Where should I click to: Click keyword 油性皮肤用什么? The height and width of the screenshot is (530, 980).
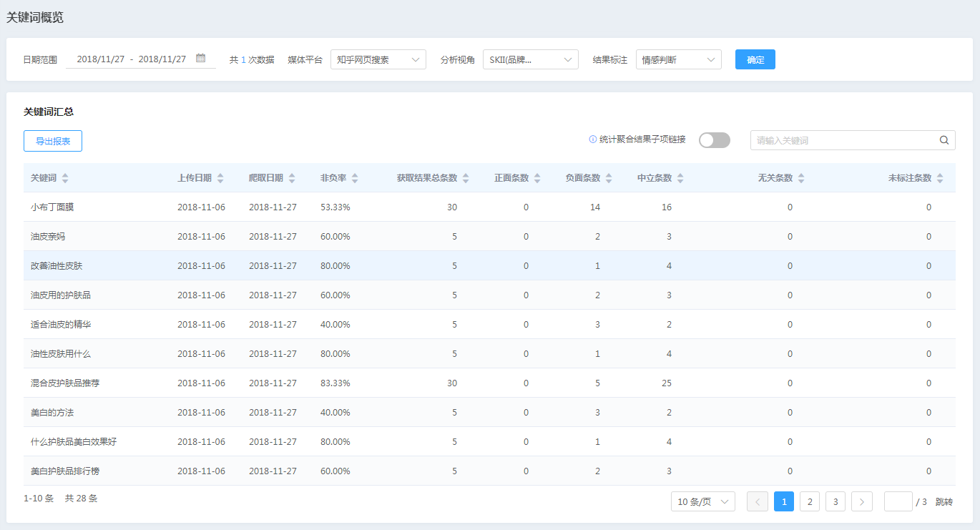coord(61,354)
